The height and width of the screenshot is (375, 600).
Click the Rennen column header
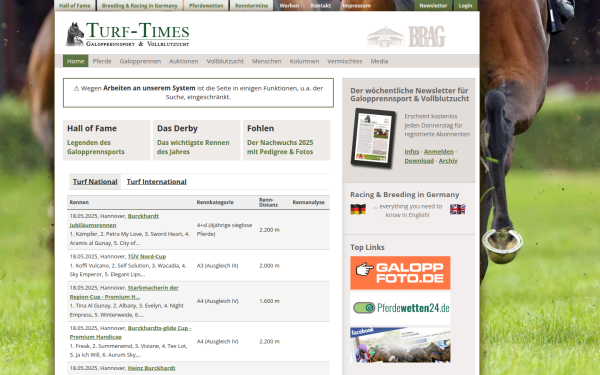(79, 202)
